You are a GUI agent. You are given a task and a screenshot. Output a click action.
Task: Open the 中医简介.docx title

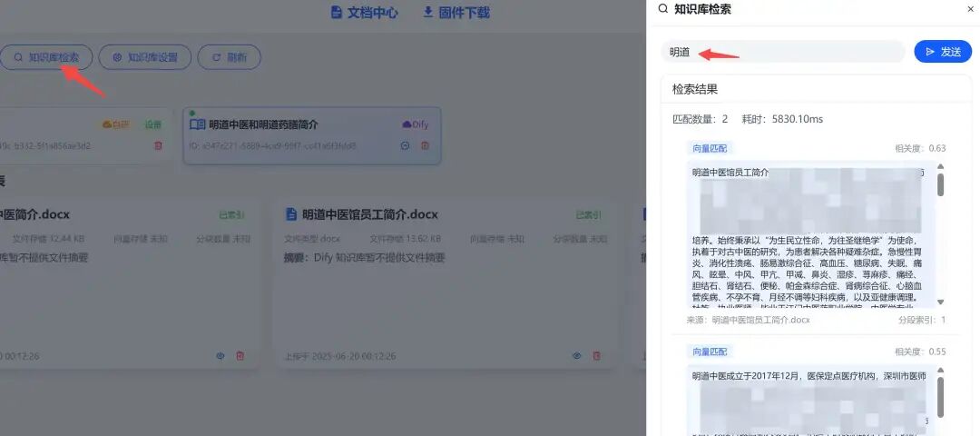pos(35,214)
